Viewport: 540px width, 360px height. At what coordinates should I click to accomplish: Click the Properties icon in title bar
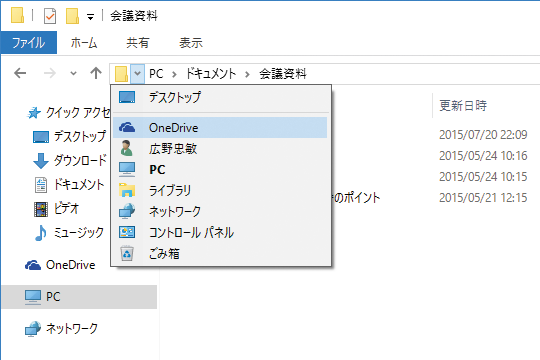click(50, 16)
